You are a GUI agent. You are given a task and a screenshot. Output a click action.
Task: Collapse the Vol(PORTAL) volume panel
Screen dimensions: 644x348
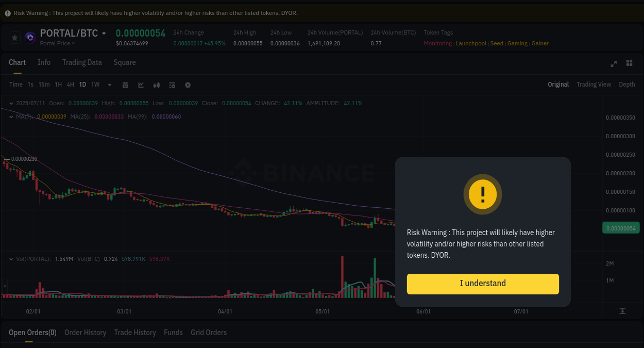tap(10, 258)
